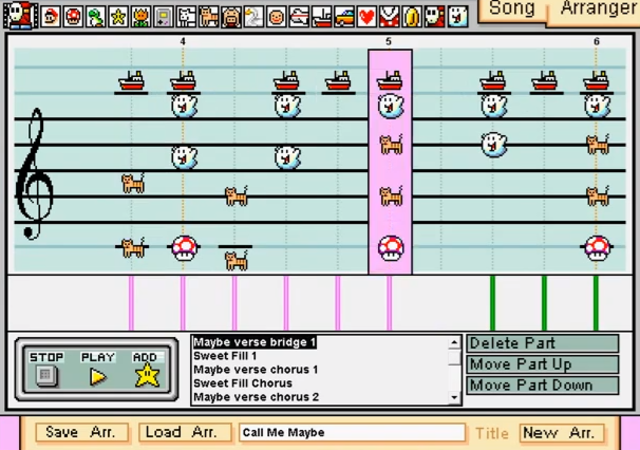The height and width of the screenshot is (450, 640).
Task: Click the New Arr. button
Action: (562, 432)
